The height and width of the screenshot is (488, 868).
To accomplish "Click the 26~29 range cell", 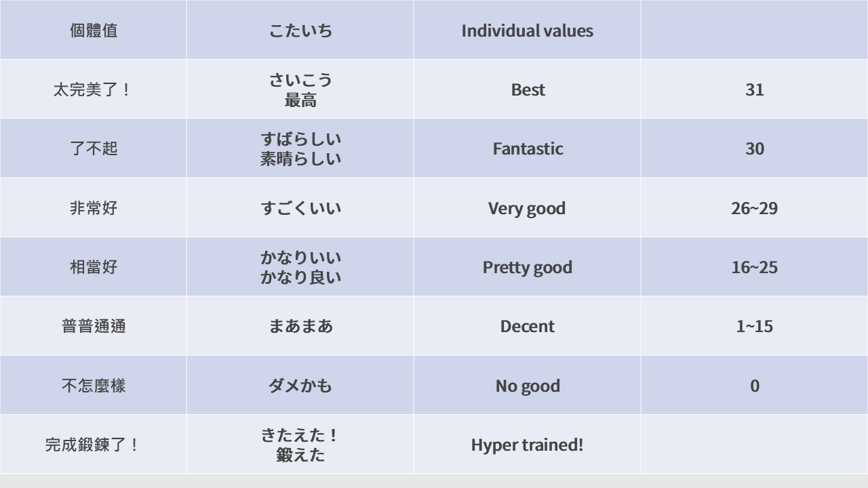I will click(x=754, y=208).
